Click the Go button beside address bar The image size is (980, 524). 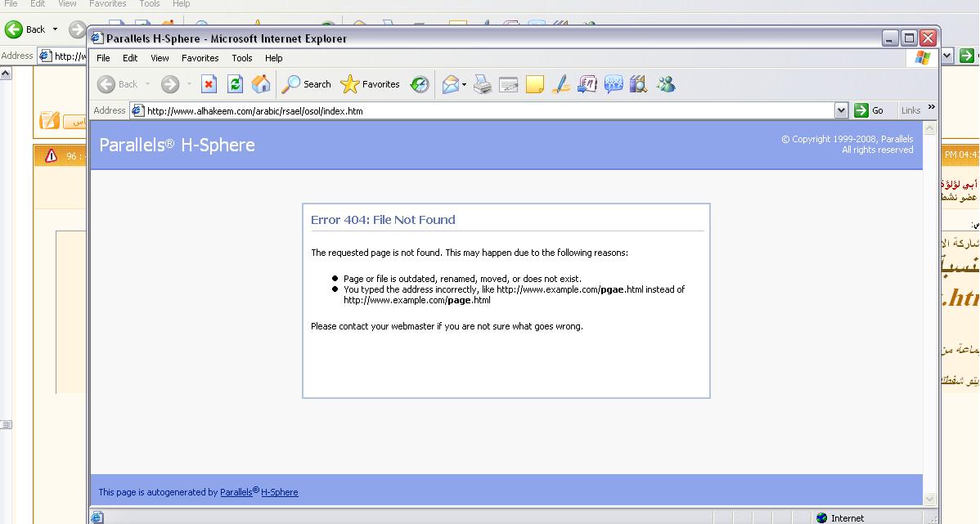point(870,110)
